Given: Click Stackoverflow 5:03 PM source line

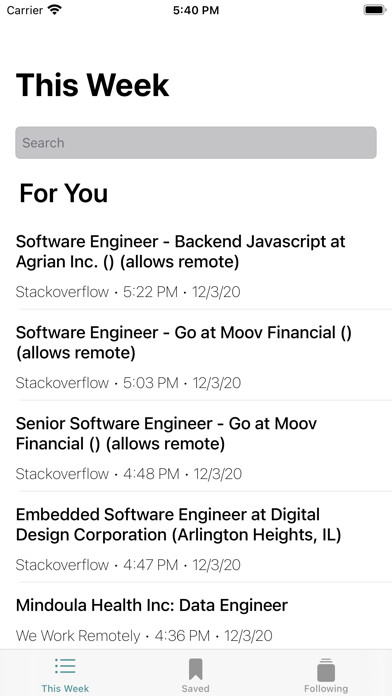Looking at the screenshot, I should 128,383.
